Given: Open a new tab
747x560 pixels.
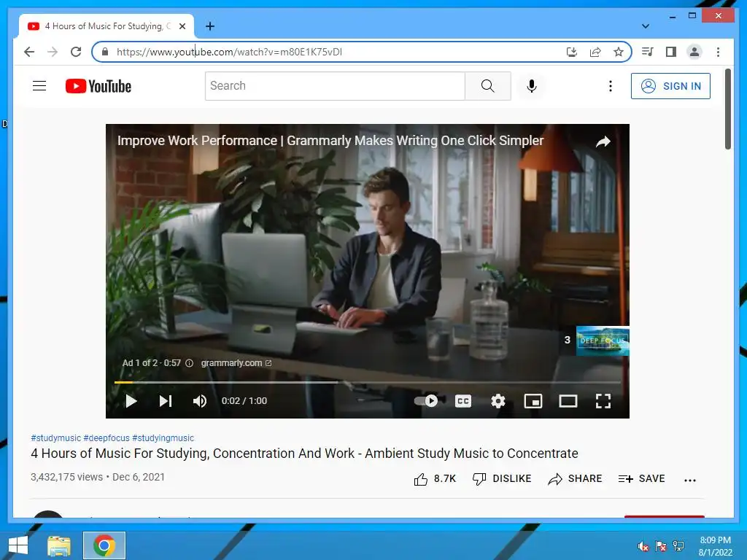Looking at the screenshot, I should pos(209,26).
